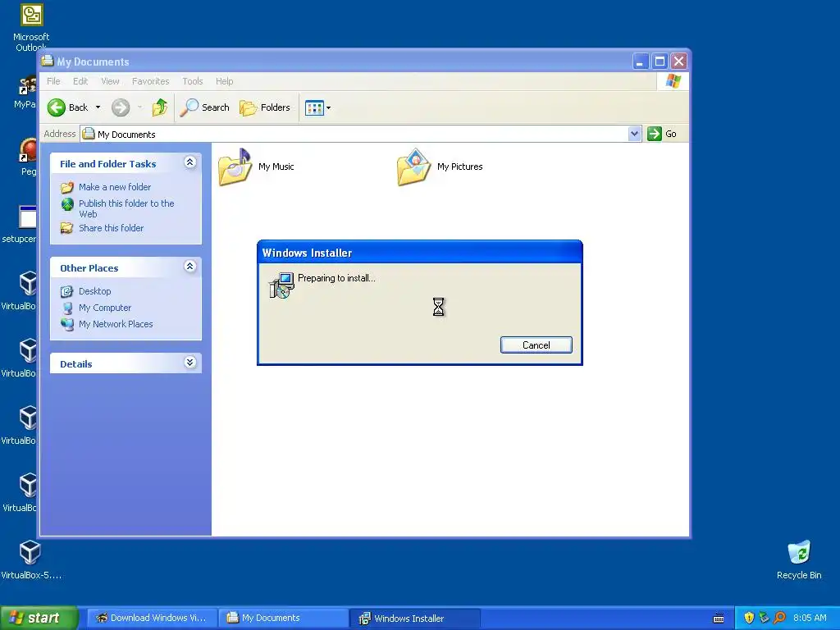The width and height of the screenshot is (840, 630).
Task: Click the safely remove hardware tray icon
Action: [765, 618]
